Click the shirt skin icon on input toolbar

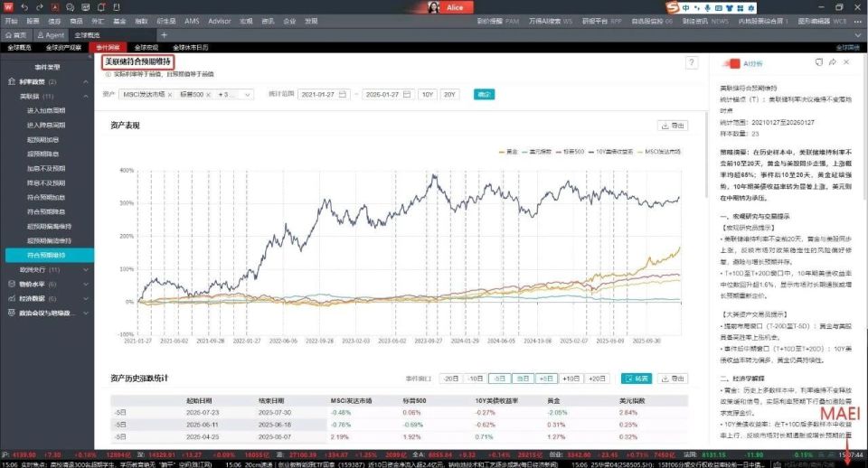pyautogui.click(x=729, y=8)
